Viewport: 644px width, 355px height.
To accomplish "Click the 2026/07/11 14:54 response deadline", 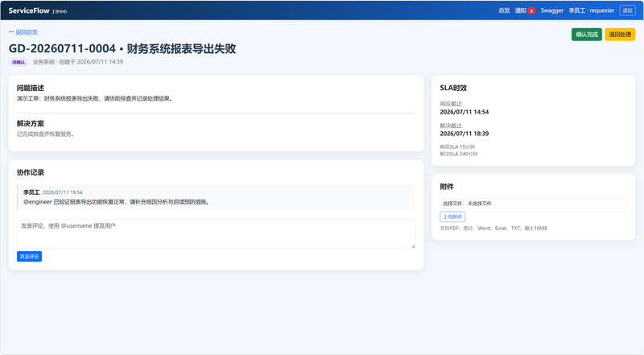I will [x=464, y=112].
